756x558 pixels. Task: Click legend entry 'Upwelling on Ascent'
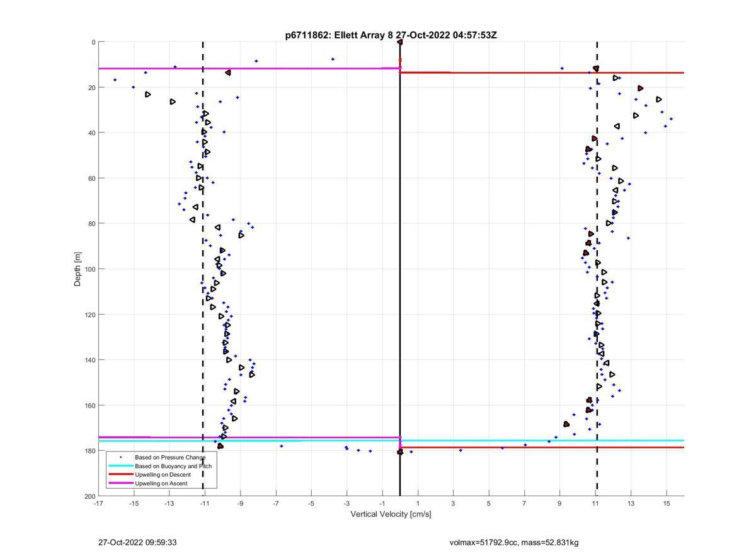coord(161,484)
